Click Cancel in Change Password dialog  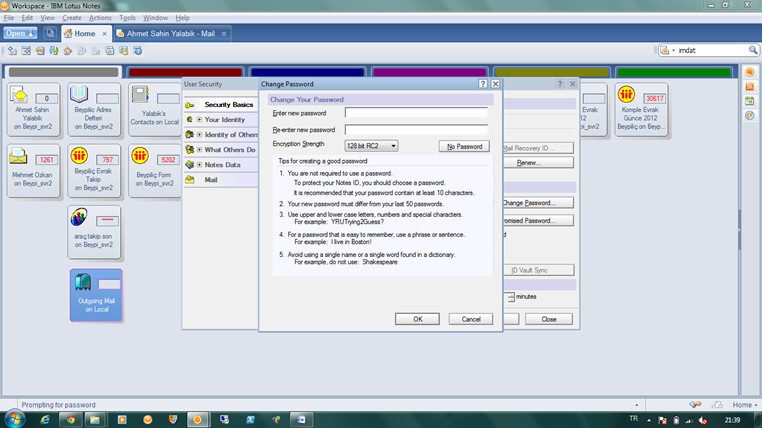click(x=470, y=319)
